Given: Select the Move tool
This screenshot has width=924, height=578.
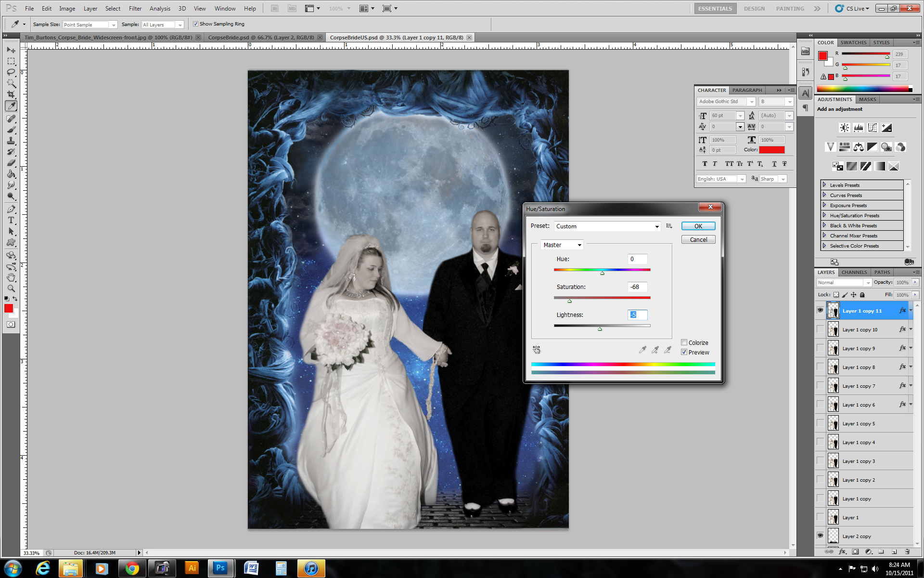Looking at the screenshot, I should pyautogui.click(x=11, y=50).
